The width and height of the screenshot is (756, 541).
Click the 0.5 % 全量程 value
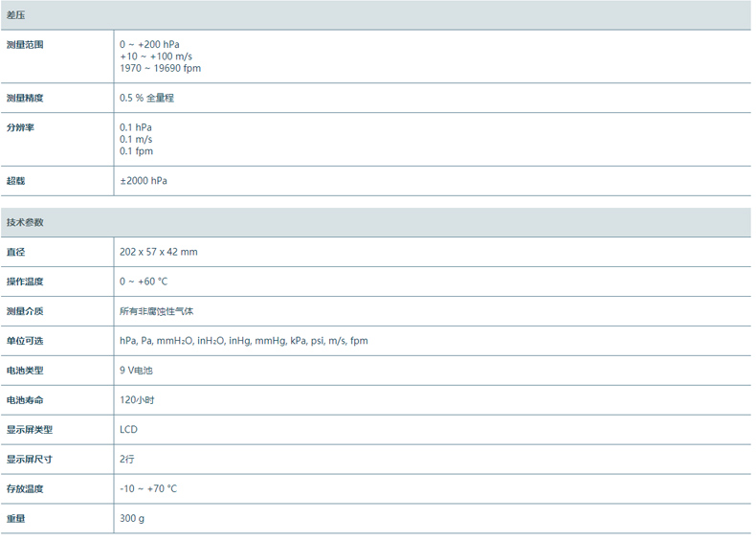pos(146,98)
